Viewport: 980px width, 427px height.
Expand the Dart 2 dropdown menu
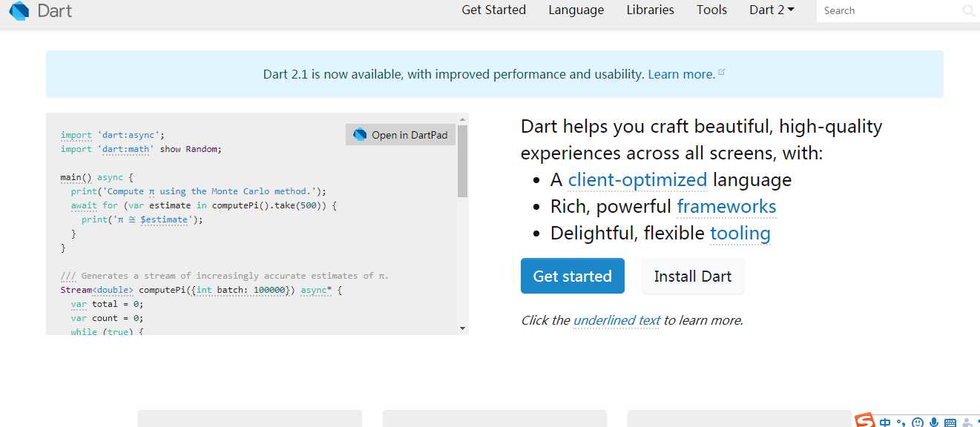[772, 10]
